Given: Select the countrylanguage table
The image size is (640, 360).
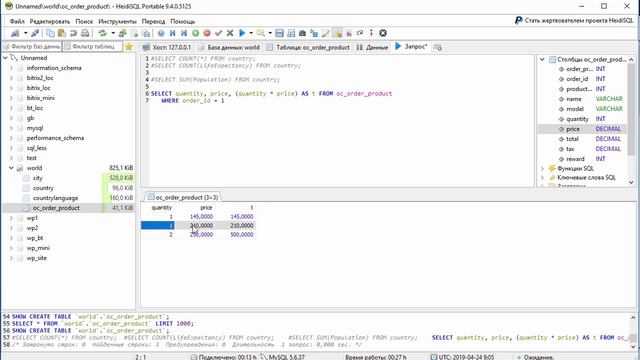Looking at the screenshot, I should tap(55, 198).
